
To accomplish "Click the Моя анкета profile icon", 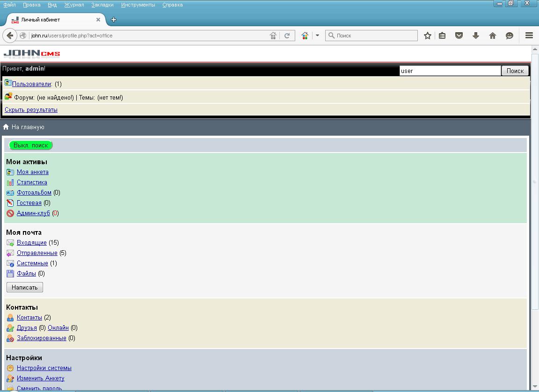I will click(10, 172).
